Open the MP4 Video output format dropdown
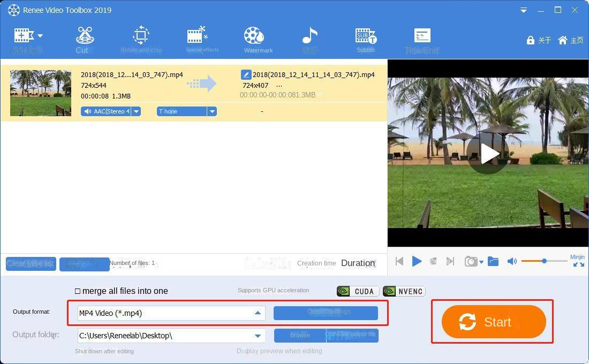589x364 pixels. click(171, 313)
